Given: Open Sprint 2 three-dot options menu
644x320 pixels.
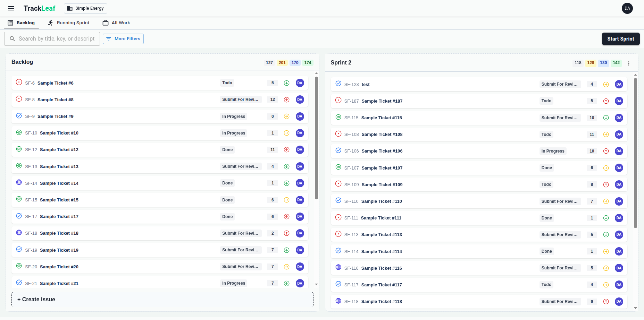Looking at the screenshot, I should [629, 63].
